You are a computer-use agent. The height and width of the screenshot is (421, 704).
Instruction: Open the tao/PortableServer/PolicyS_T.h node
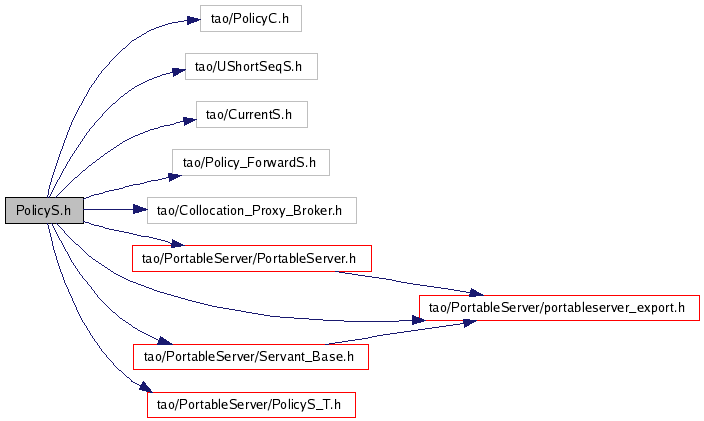tap(250, 404)
